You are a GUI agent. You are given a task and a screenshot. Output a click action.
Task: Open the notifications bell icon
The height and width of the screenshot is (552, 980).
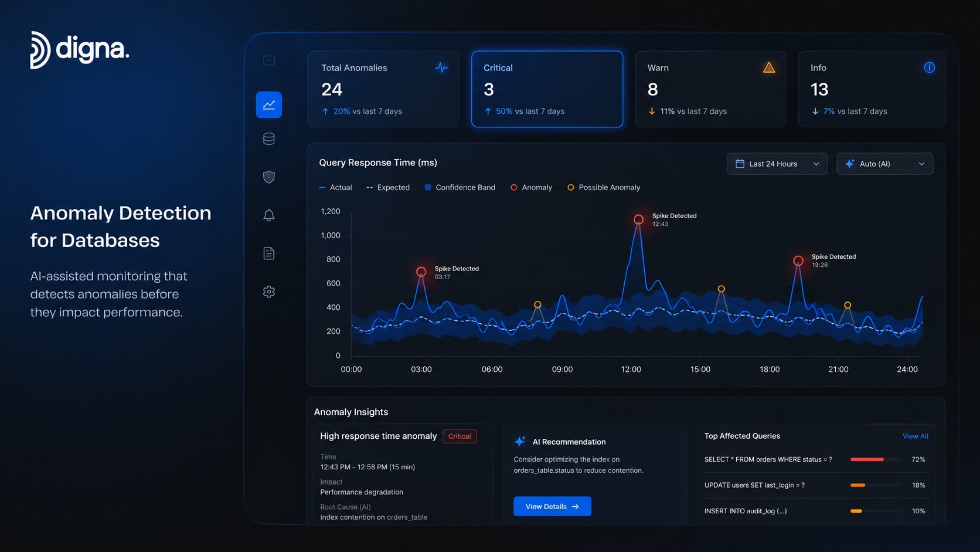point(269,215)
